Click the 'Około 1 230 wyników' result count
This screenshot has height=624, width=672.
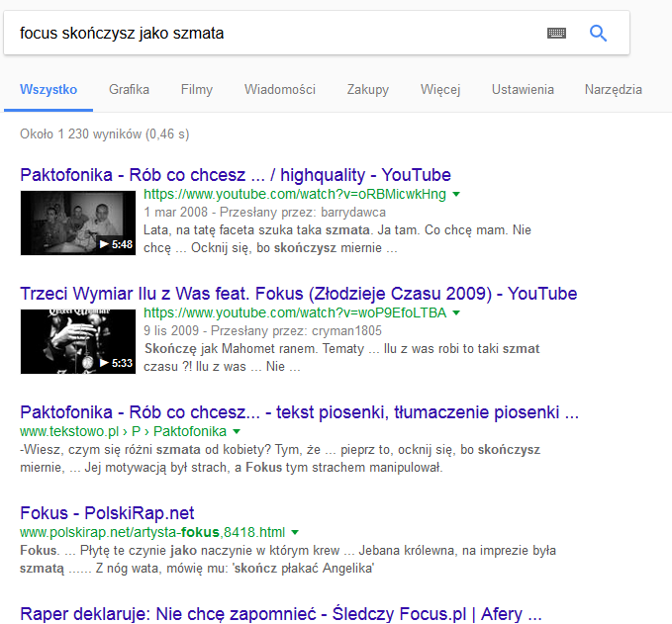coord(105,134)
